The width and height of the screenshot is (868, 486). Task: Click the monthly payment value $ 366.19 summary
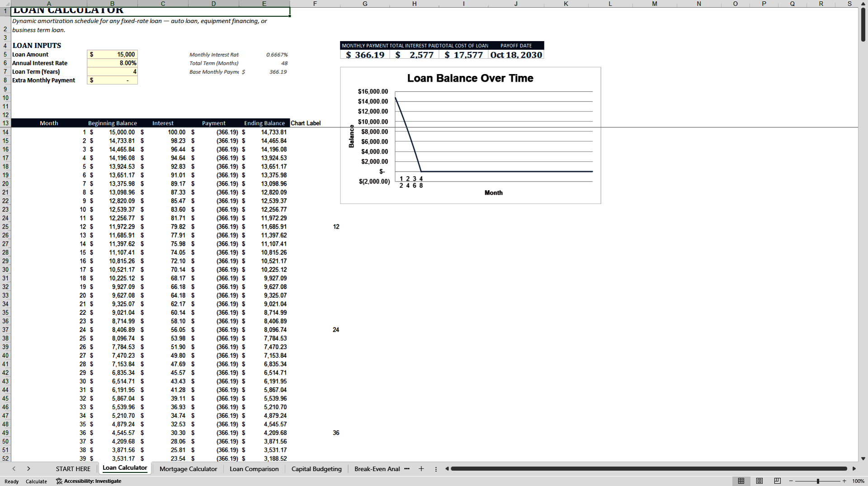coord(365,55)
